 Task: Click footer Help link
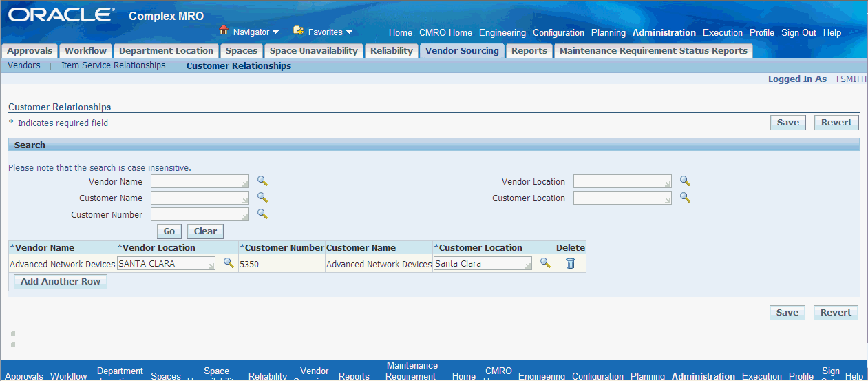[x=854, y=376]
